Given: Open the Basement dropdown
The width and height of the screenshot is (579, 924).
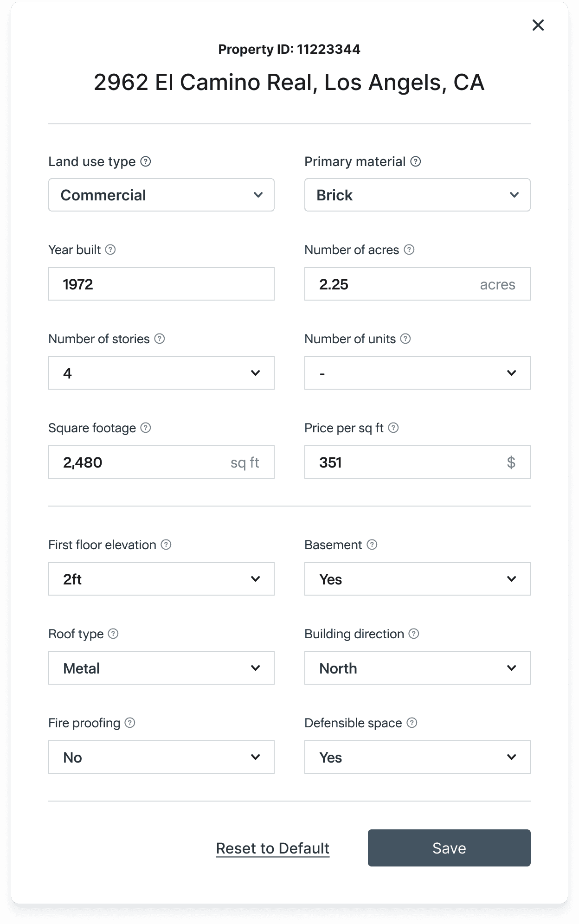Looking at the screenshot, I should [x=417, y=579].
